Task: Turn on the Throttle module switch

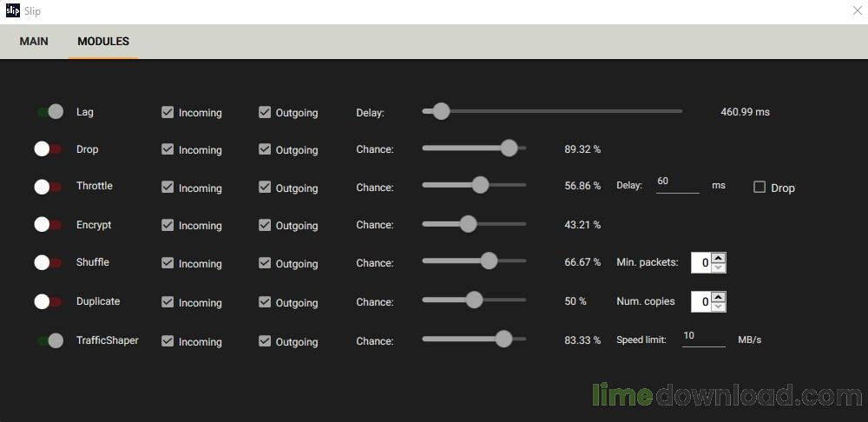Action: coord(49,187)
